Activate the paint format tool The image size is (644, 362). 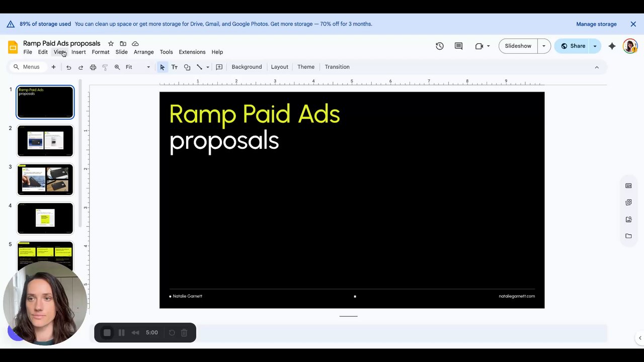coord(105,67)
